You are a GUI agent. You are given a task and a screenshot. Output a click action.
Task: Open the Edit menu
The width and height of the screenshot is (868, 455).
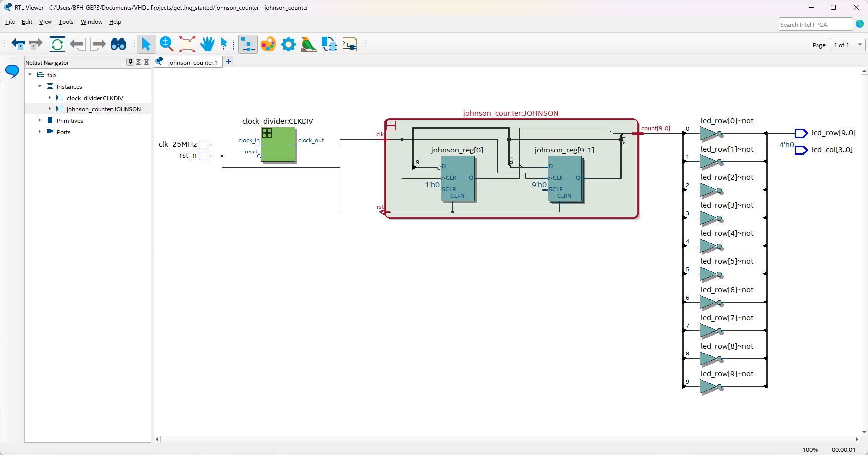27,22
